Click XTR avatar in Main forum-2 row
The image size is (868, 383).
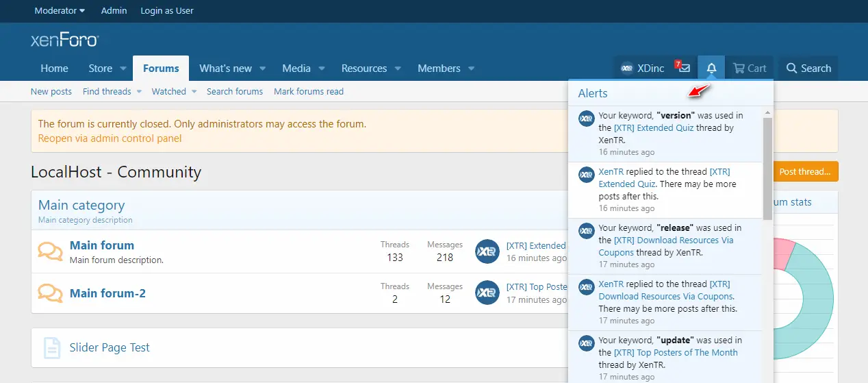click(487, 293)
